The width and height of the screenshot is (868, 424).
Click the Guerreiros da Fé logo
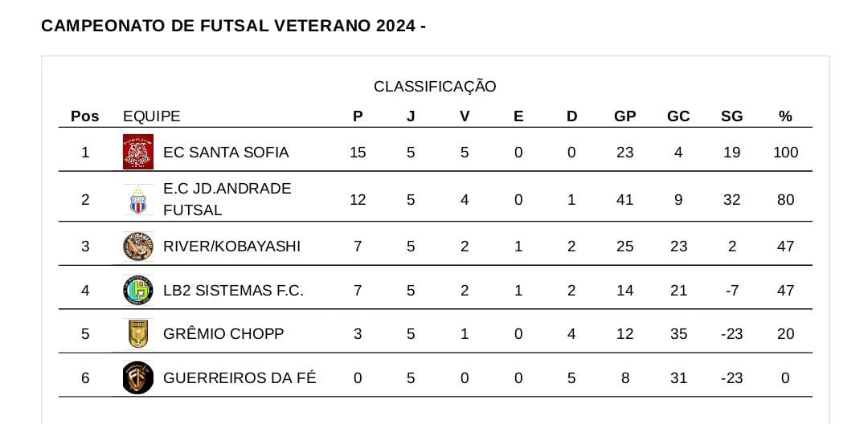138,378
